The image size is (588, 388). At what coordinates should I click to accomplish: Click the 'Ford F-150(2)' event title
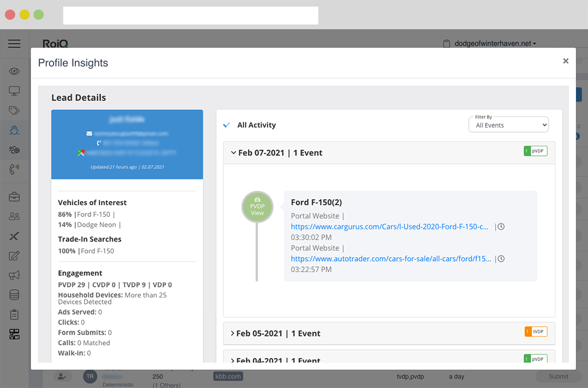316,202
